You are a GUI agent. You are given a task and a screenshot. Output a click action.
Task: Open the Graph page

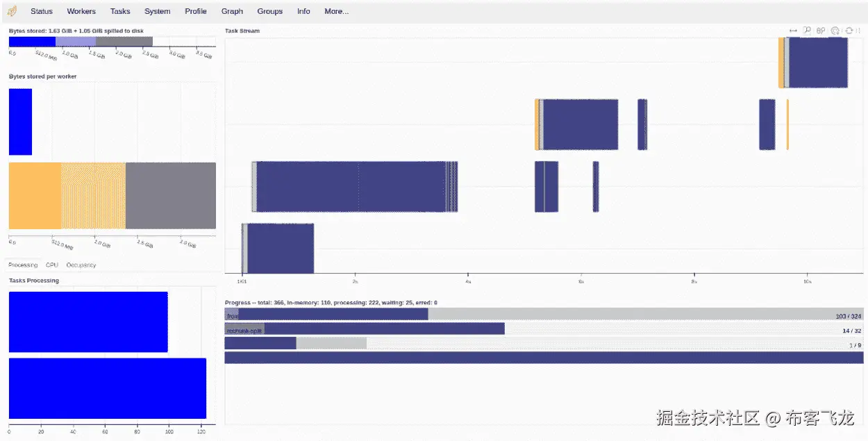click(x=232, y=11)
